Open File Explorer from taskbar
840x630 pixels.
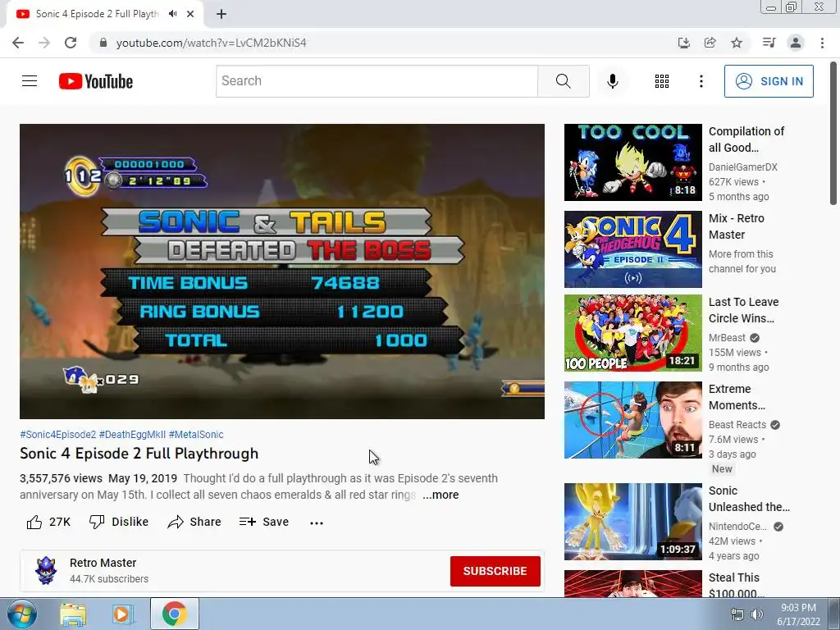pos(73,614)
